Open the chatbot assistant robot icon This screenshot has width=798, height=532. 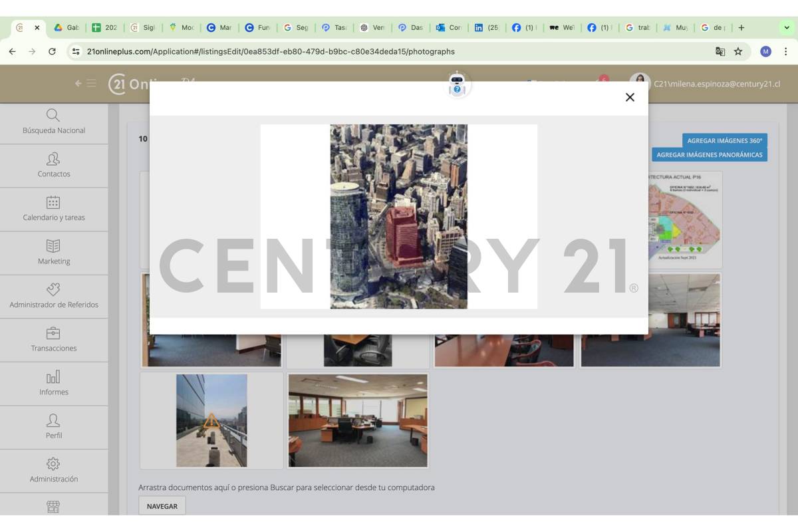pos(457,85)
